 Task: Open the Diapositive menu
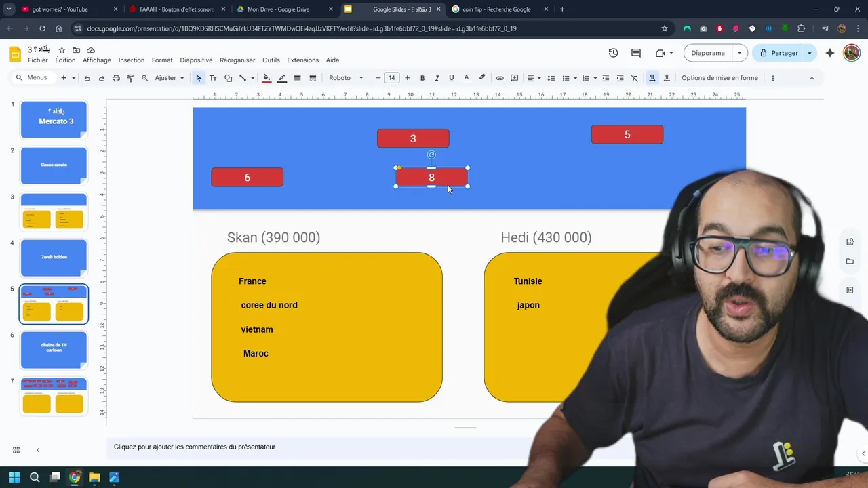point(196,60)
